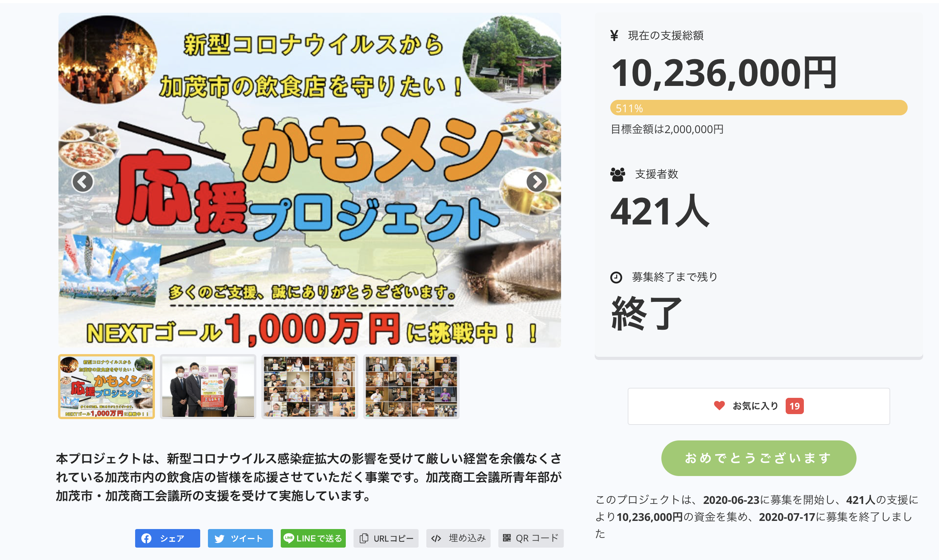Image resolution: width=939 pixels, height=560 pixels.
Task: Select the thumbnail of three people with poster
Action: [208, 387]
